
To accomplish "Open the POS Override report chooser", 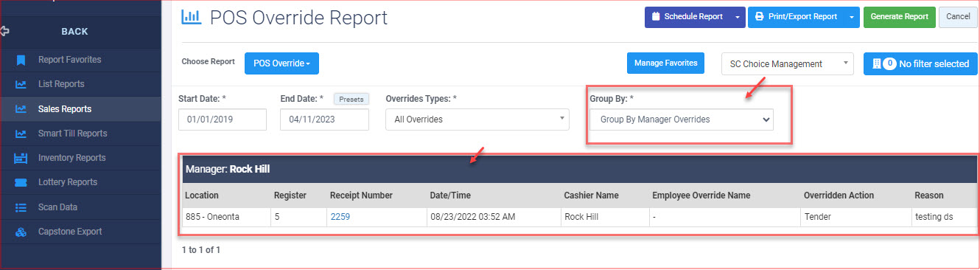I will tap(281, 63).
